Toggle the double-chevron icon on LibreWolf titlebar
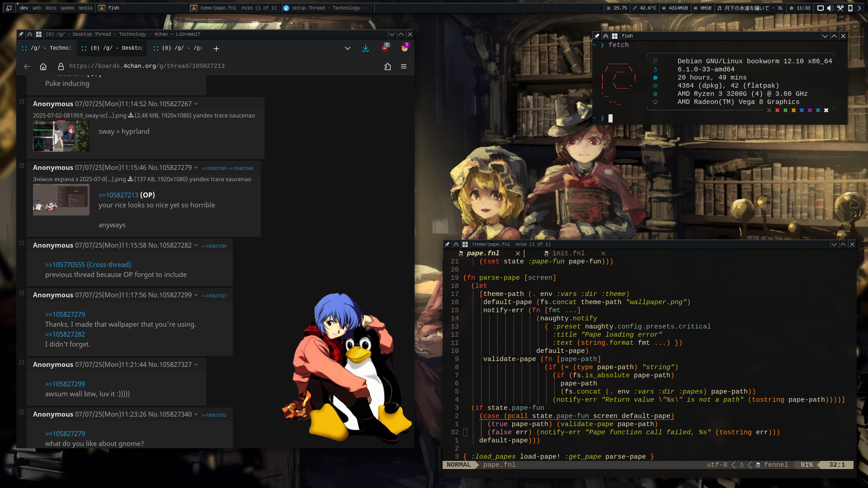This screenshot has height=488, width=868. point(30,34)
